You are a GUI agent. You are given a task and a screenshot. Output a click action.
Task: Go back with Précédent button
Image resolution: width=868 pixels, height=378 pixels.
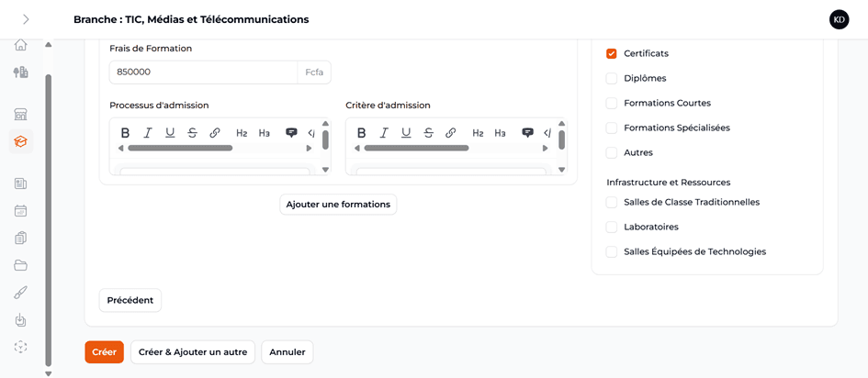(x=130, y=301)
